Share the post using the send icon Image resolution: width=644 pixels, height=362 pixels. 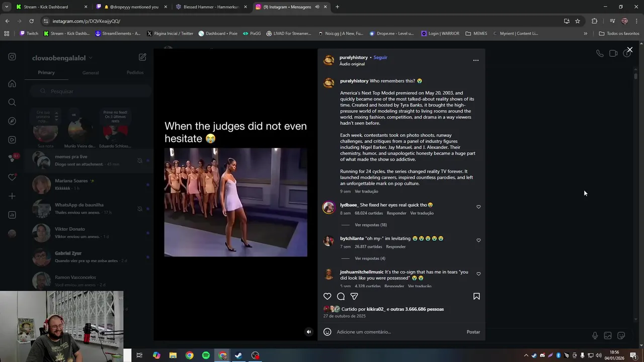[x=354, y=296]
